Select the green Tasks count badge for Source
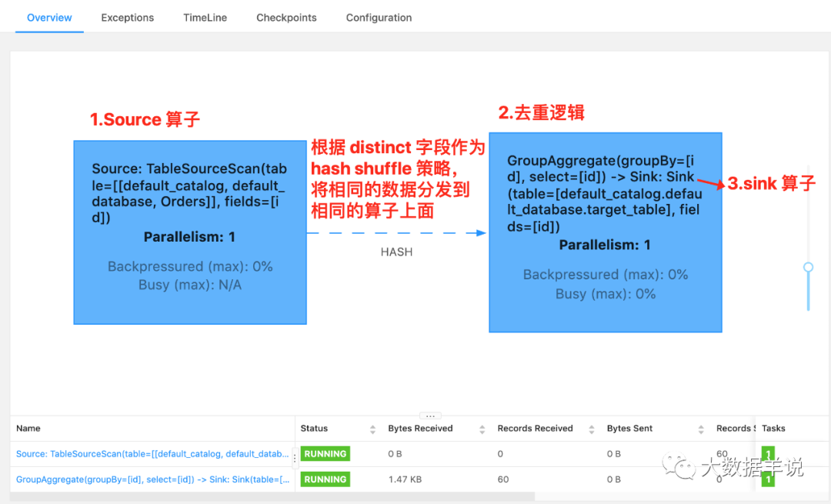 click(x=767, y=453)
